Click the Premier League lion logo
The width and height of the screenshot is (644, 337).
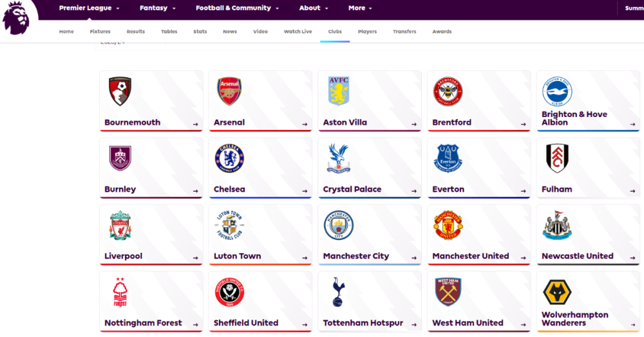(x=17, y=17)
